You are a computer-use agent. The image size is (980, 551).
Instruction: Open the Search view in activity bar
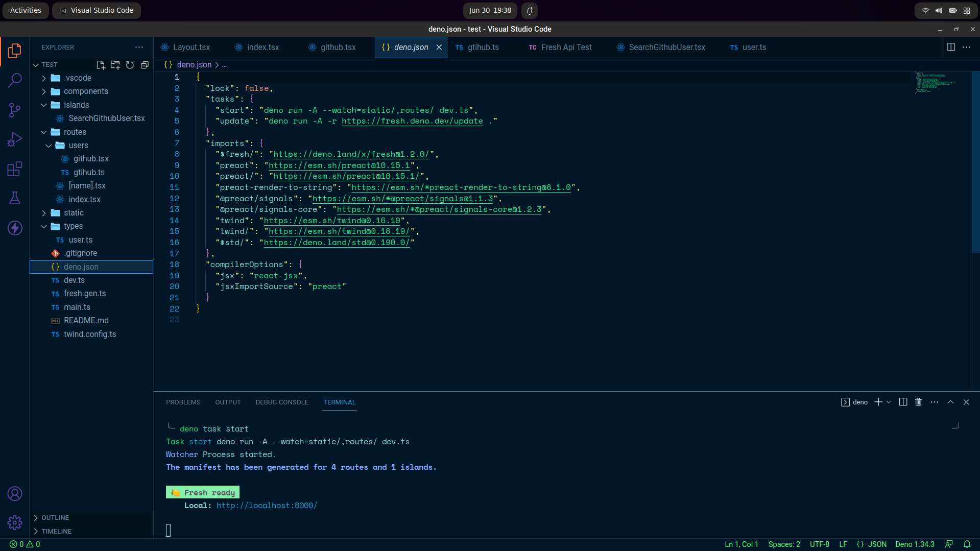15,80
